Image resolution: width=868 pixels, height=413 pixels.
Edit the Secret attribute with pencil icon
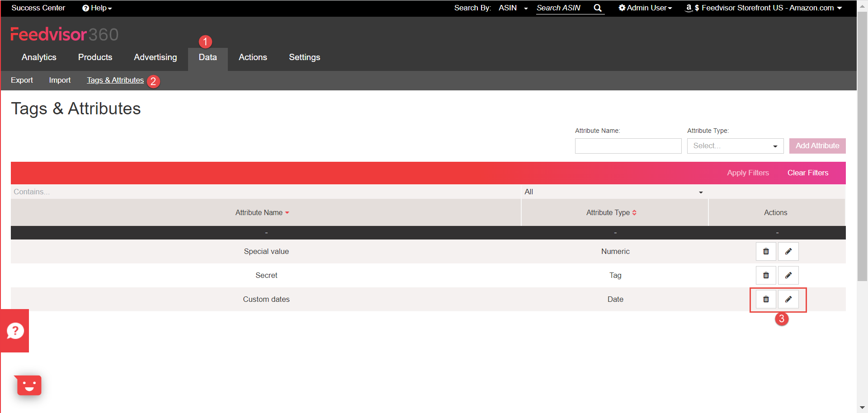coord(788,275)
